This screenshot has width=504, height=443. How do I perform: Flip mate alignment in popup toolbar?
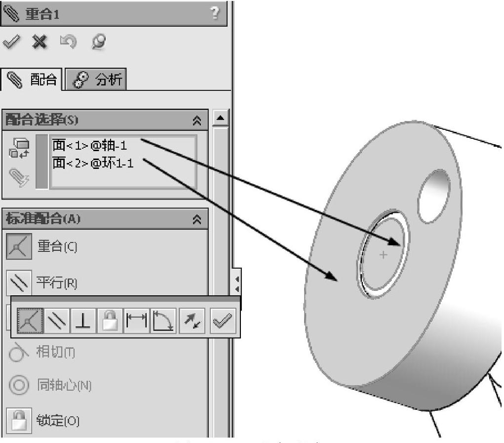(192, 321)
